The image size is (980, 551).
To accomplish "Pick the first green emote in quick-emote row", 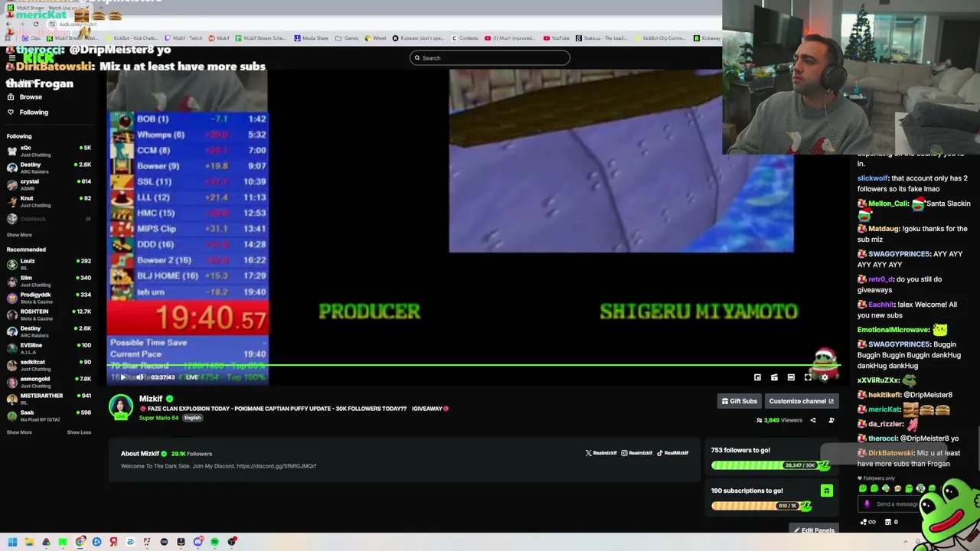I will [863, 488].
